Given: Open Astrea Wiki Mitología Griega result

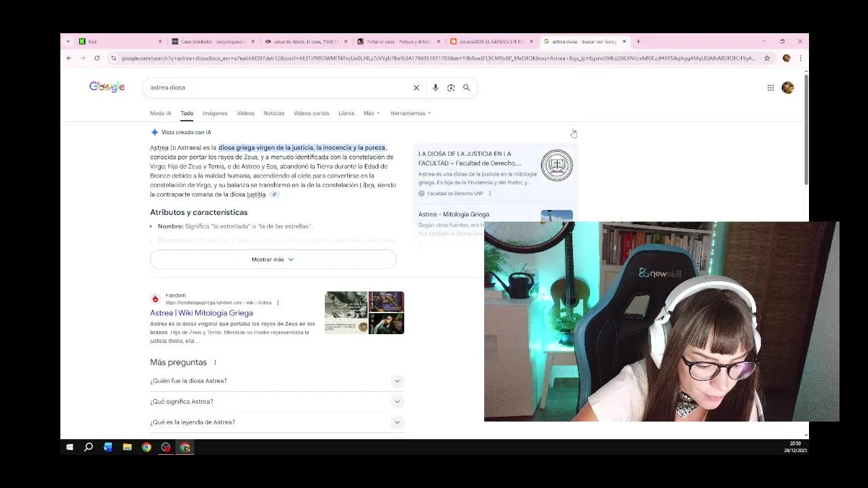Looking at the screenshot, I should (x=201, y=313).
